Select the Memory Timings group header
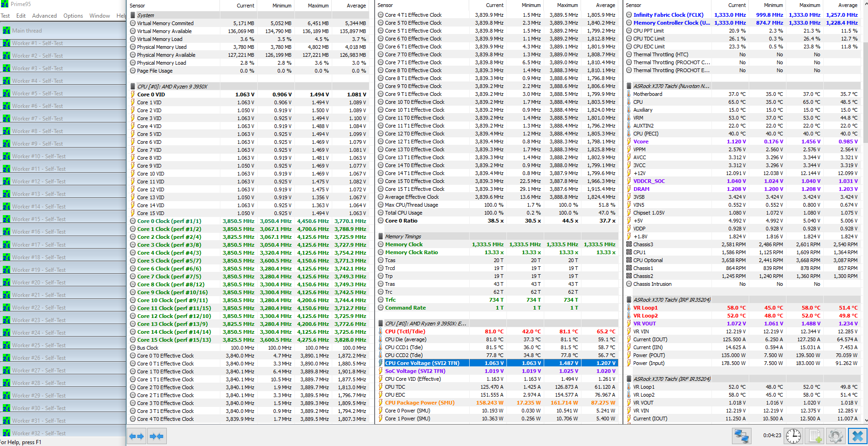 point(497,237)
